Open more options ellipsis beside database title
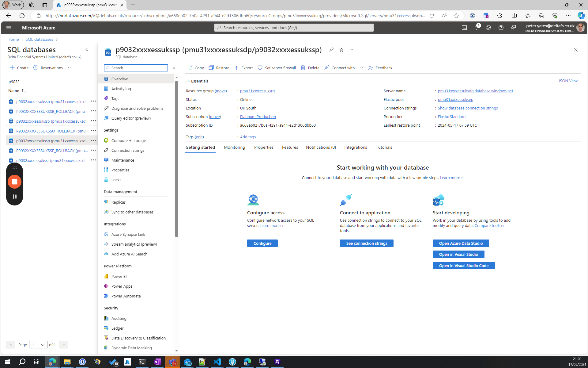The width and height of the screenshot is (588, 368). pyautogui.click(x=351, y=50)
